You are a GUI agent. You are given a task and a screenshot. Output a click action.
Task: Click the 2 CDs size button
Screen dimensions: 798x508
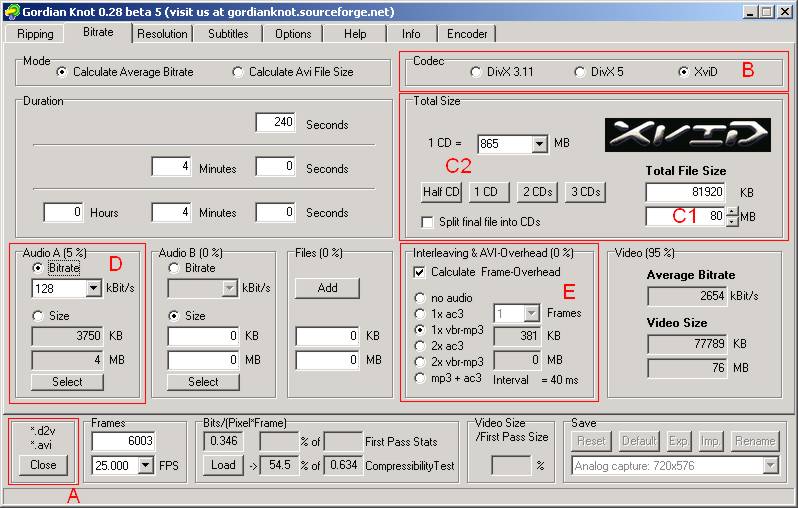(538, 192)
